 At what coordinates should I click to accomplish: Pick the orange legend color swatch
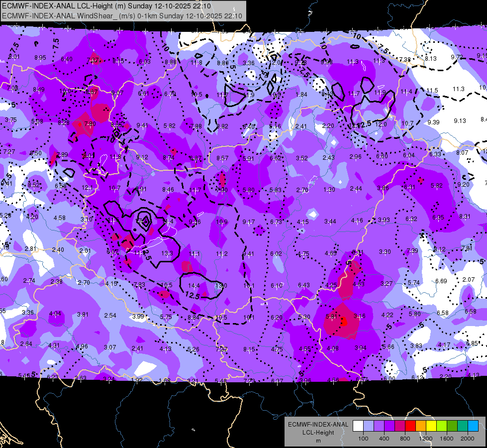[x=421, y=426]
